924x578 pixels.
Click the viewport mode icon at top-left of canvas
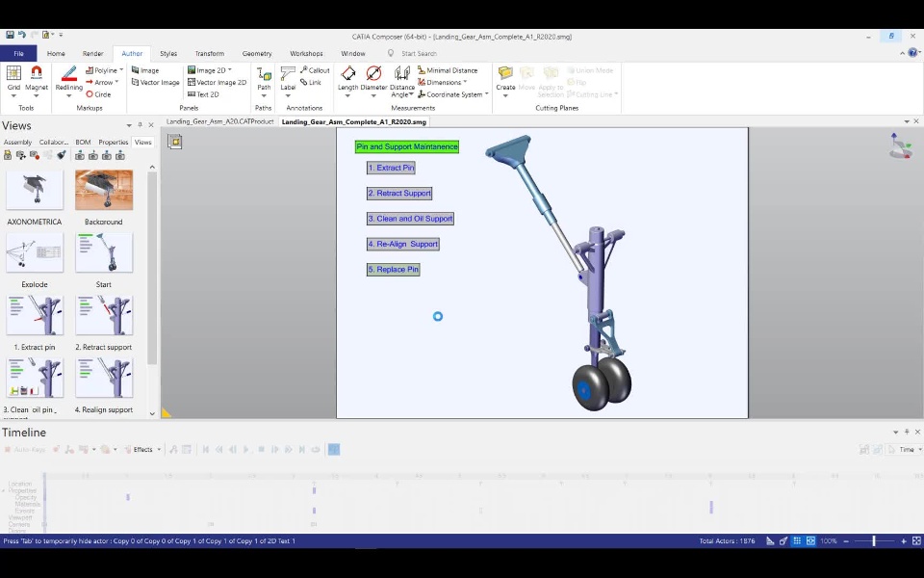coord(175,142)
